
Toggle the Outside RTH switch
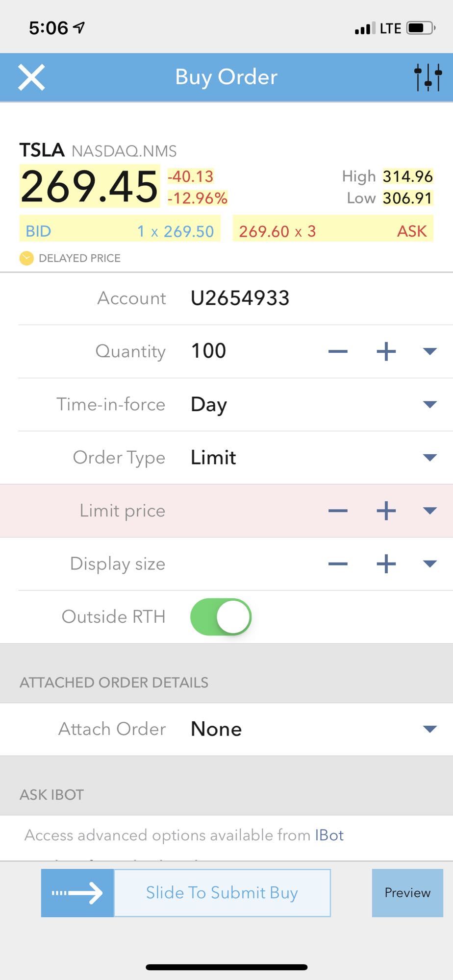[221, 616]
